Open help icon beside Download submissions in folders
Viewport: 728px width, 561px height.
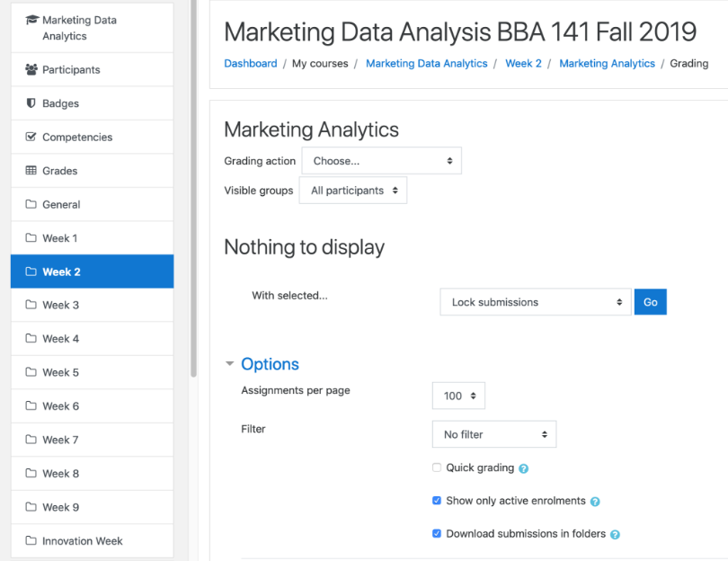615,534
